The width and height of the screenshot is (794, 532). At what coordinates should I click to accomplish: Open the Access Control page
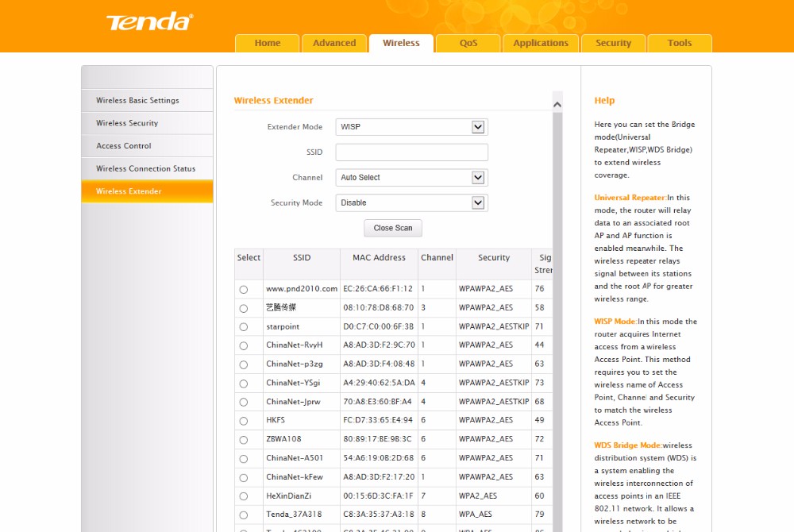[x=124, y=146]
